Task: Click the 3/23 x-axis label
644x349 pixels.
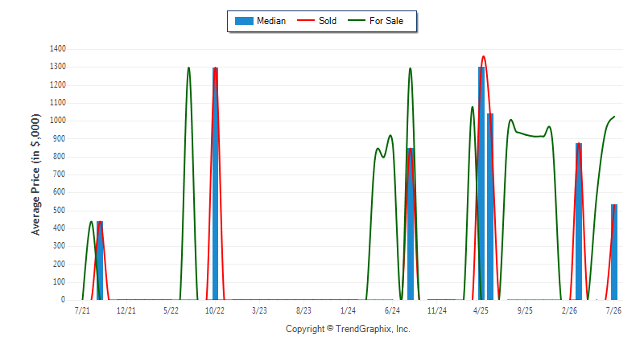Action: 259,310
